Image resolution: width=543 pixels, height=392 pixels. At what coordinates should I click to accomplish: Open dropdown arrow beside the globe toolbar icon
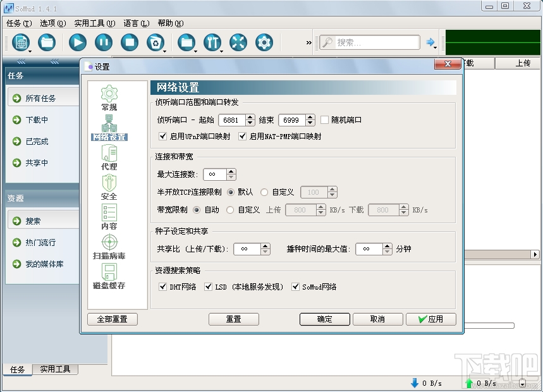[x=30, y=51]
